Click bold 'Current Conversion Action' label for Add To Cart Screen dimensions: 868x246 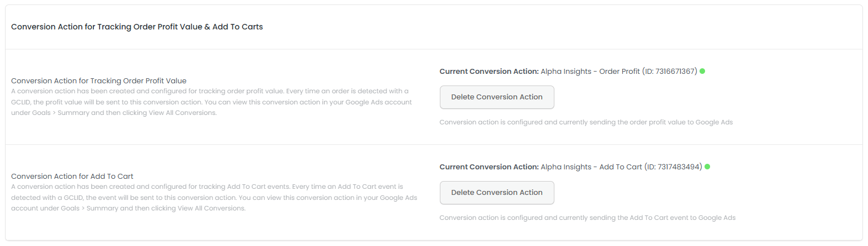click(489, 167)
